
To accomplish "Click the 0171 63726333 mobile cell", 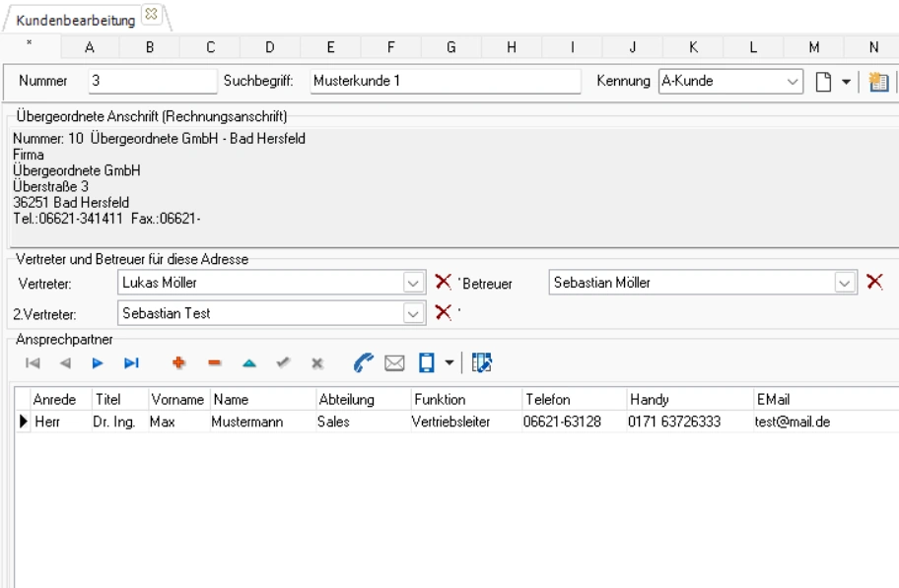I will coord(690,422).
